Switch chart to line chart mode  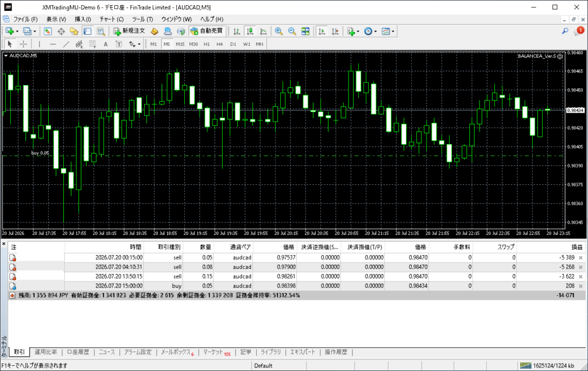263,31
